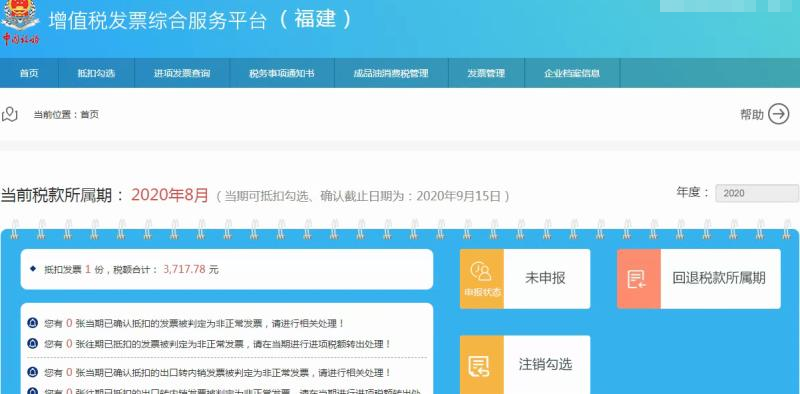This screenshot has height=394, width=800.
Task: Click the diamond bullet before 抵扣发票
Action: click(x=33, y=269)
